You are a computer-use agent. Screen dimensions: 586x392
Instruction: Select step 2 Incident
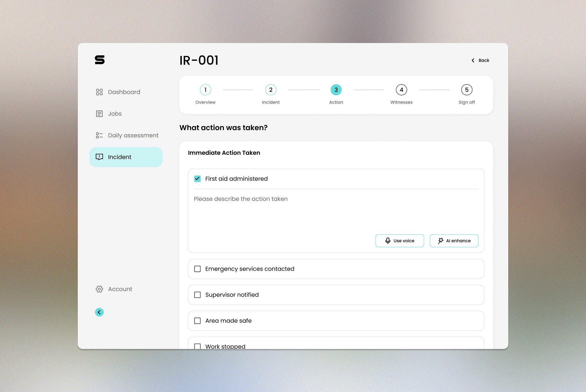click(271, 90)
